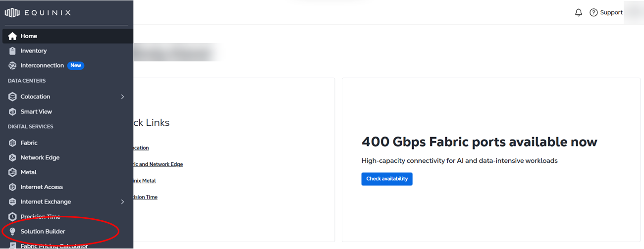Open Precision Time from the sidebar

[x=40, y=217]
